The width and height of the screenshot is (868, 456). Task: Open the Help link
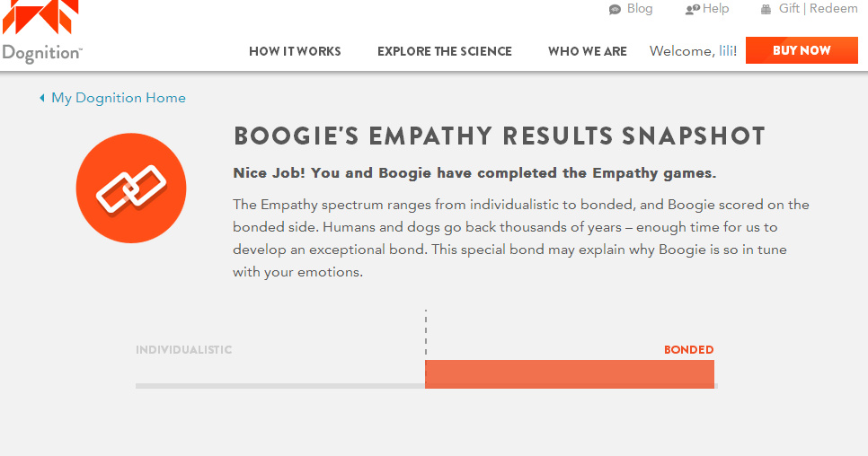click(x=716, y=9)
